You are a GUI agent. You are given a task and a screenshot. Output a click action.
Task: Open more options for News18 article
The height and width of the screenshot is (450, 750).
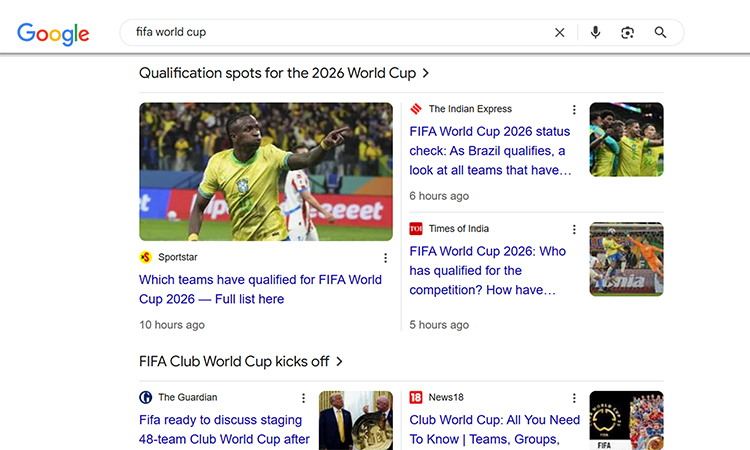point(574,398)
